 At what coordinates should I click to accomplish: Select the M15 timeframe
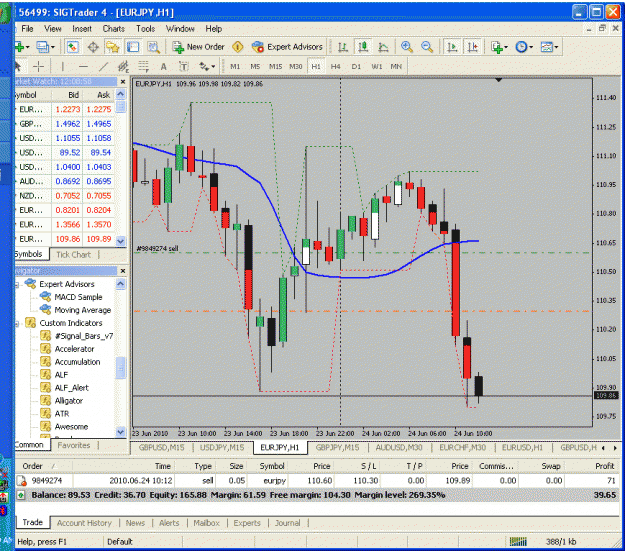tap(275, 66)
